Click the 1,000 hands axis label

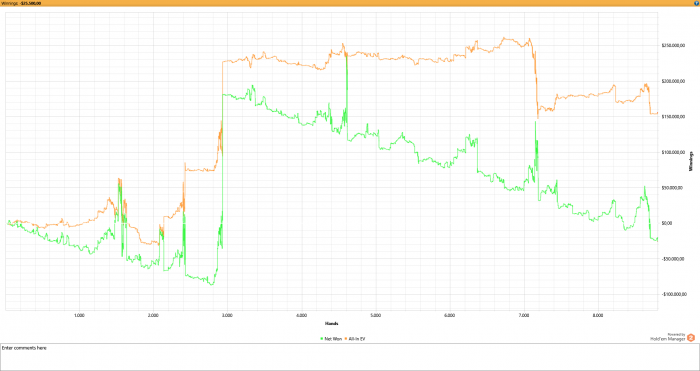pos(79,315)
